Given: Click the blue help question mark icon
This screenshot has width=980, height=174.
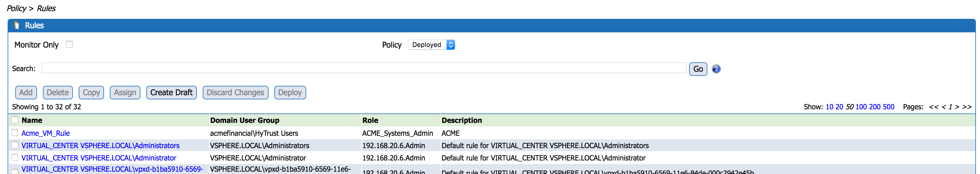Looking at the screenshot, I should [716, 69].
